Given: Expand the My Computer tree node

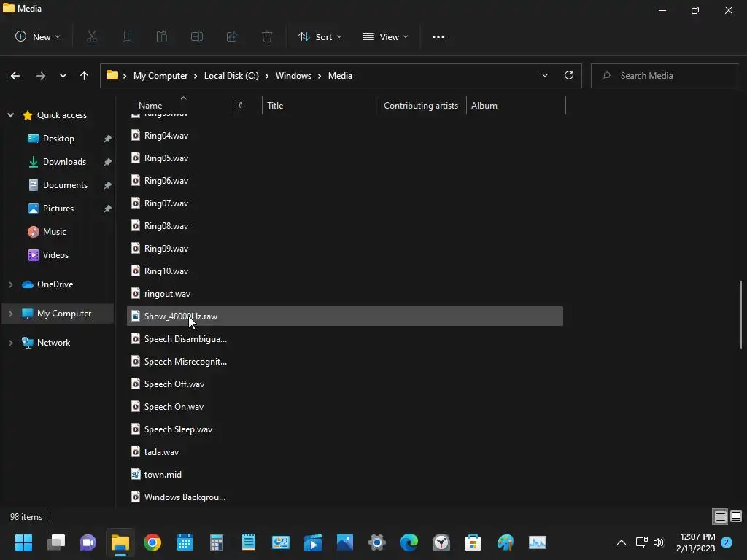Looking at the screenshot, I should tap(10, 314).
